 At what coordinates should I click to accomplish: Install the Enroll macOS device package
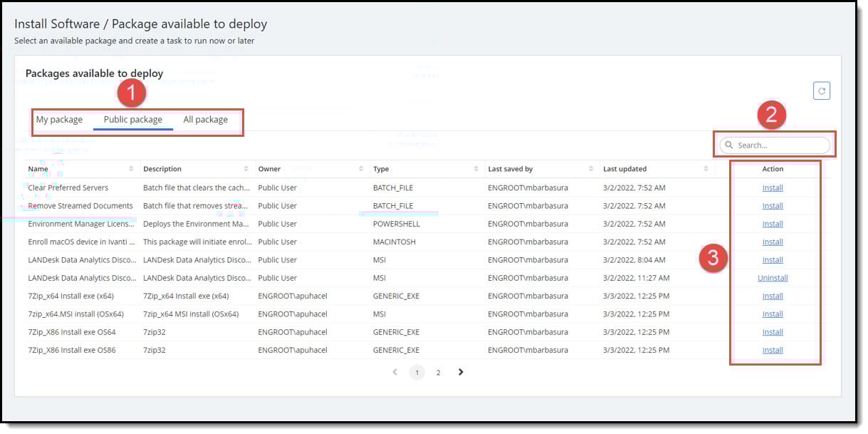click(773, 241)
